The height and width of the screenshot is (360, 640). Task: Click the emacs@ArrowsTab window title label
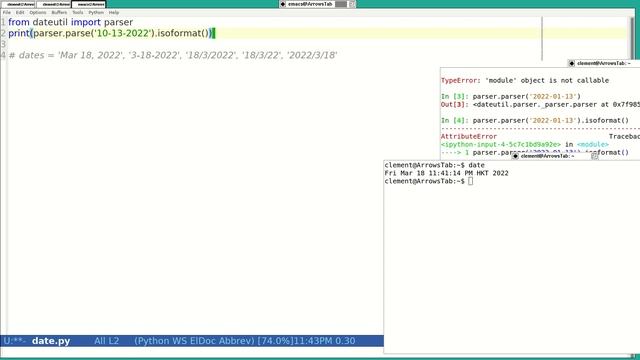[x=310, y=4]
